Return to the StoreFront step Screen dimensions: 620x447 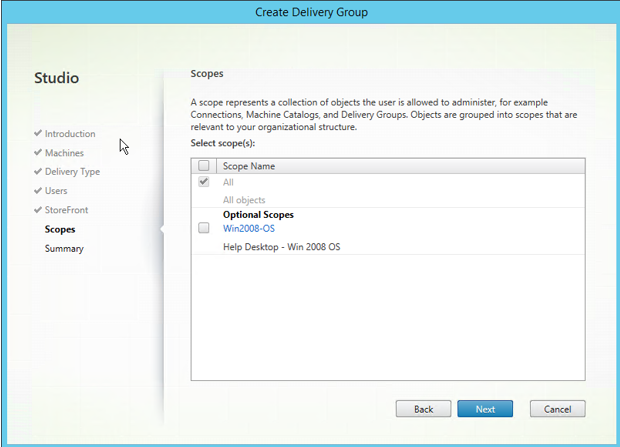tap(66, 209)
